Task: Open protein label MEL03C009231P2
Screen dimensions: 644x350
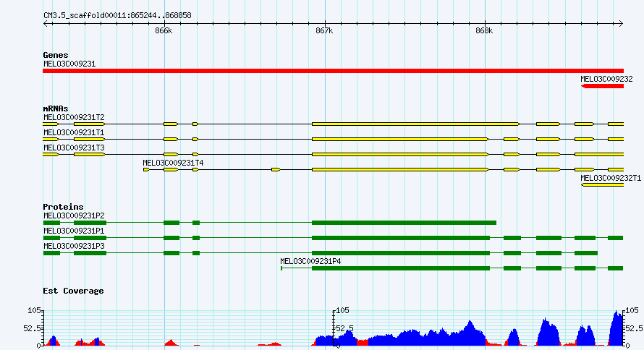Action: click(x=74, y=215)
